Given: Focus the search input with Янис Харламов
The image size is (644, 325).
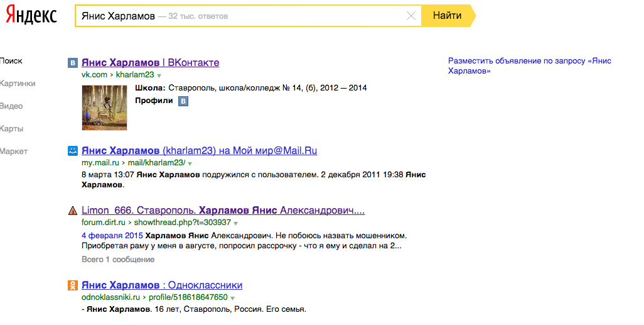Looking at the screenshot, I should 248,16.
